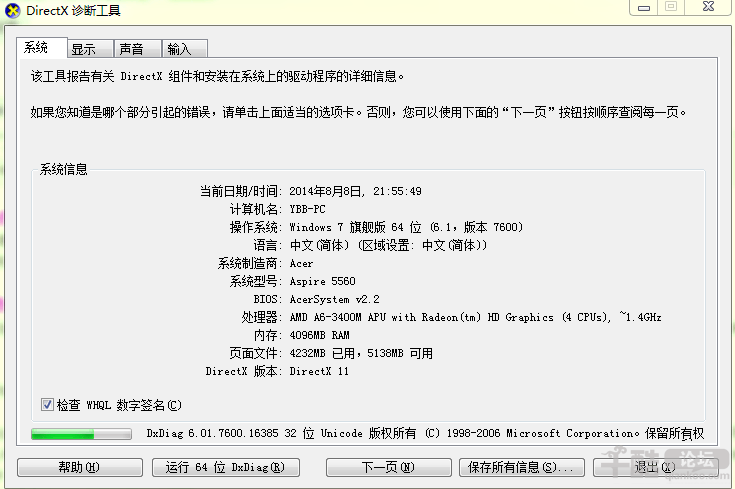Screen dimensions: 735x489
Task: Click memory value 4096MB RAM
Action: pyautogui.click(x=319, y=335)
